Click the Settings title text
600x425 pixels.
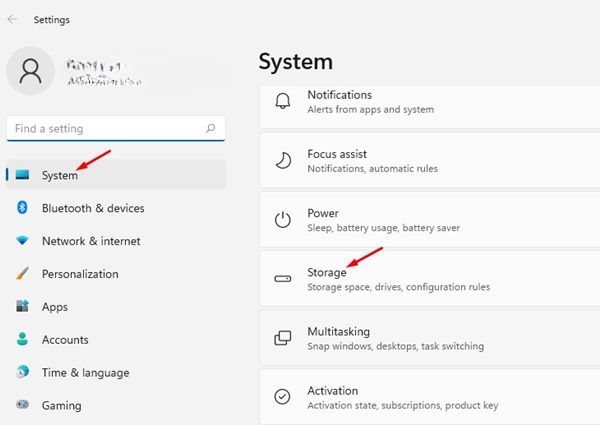tap(52, 20)
